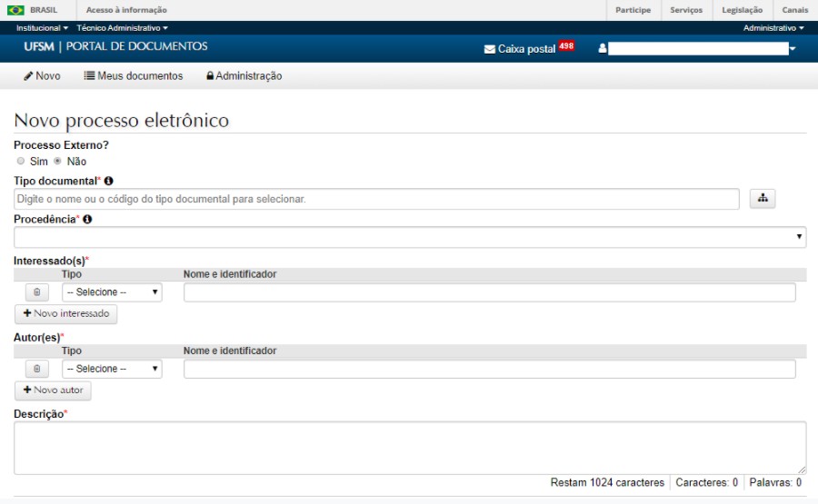This screenshot has width=818, height=504.
Task: Open the Caixa postal envelope icon
Action: (490, 49)
